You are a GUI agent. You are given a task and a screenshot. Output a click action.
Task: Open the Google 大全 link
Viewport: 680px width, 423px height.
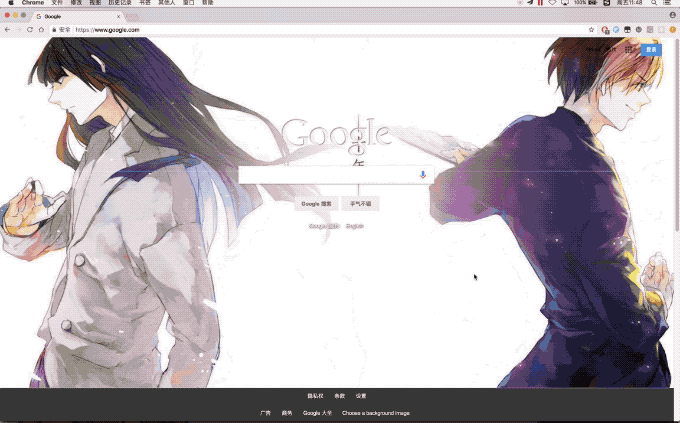(x=317, y=413)
